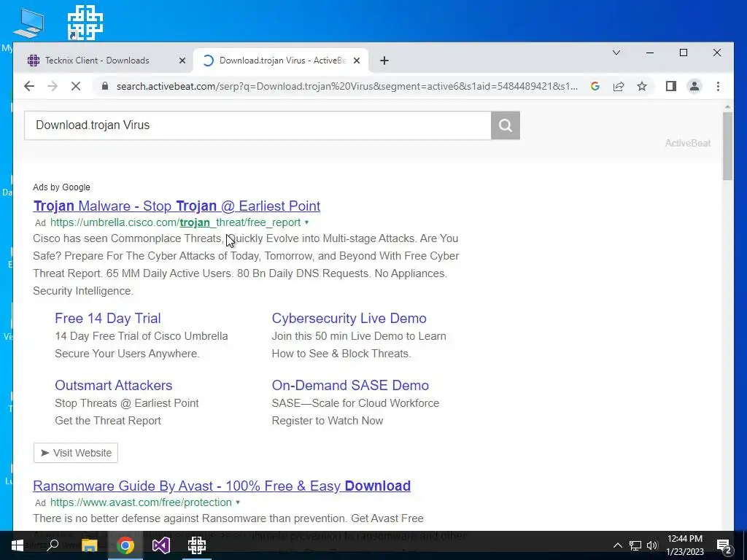Open Visual Studio from taskbar
Screen dimensions: 747x560
pos(161,545)
